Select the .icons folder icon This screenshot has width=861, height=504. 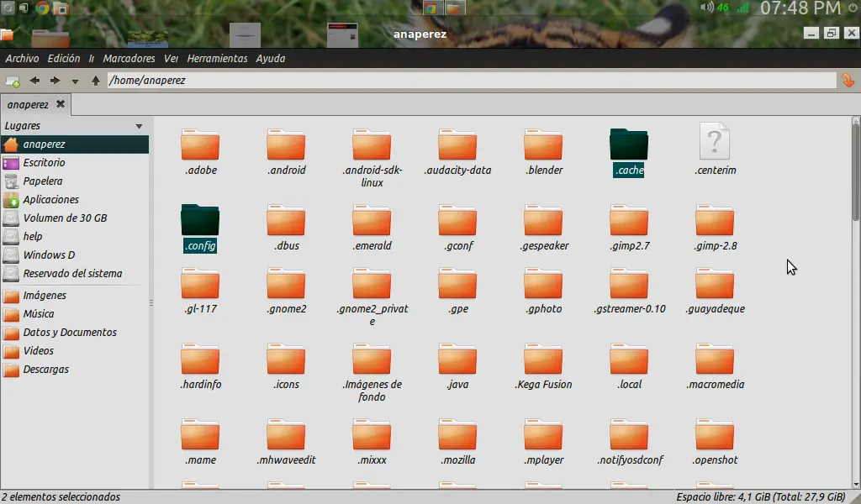[286, 360]
